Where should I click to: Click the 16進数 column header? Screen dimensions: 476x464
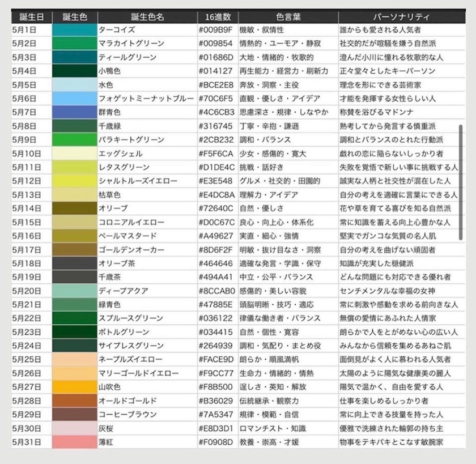[218, 17]
